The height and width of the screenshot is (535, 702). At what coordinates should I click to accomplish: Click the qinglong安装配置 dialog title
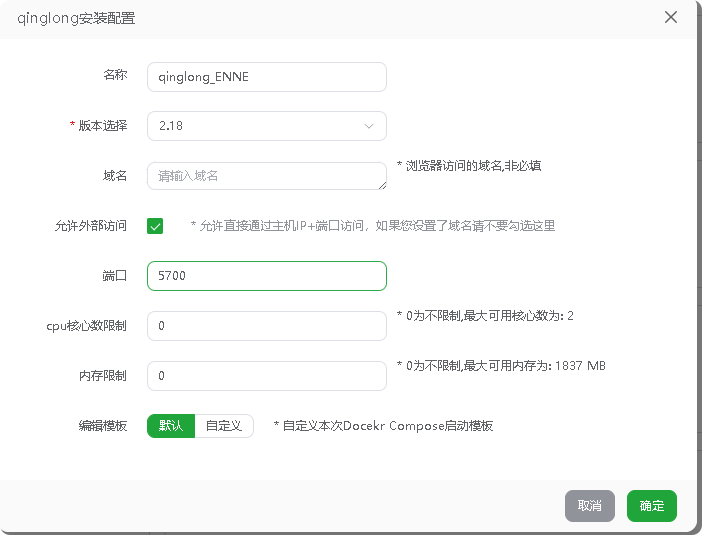[x=77, y=18]
